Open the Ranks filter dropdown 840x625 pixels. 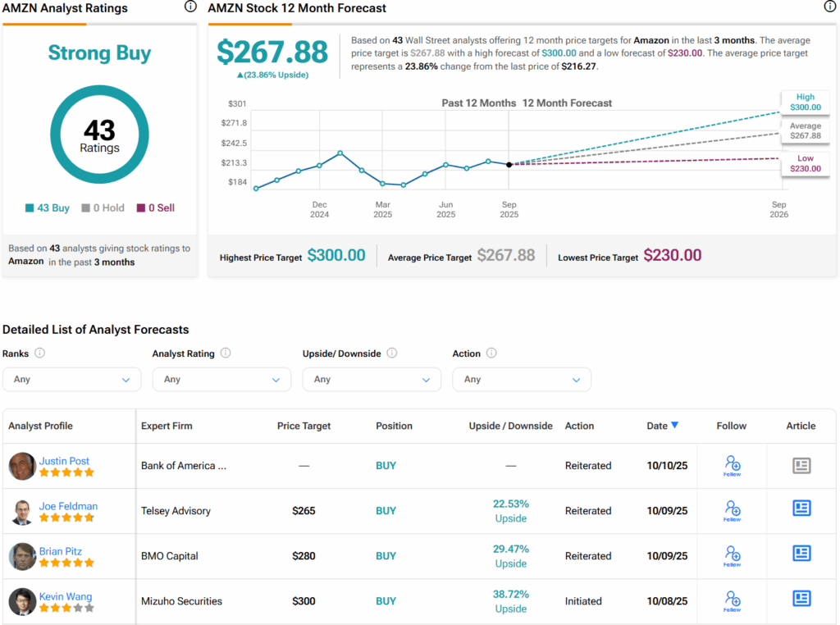click(71, 379)
